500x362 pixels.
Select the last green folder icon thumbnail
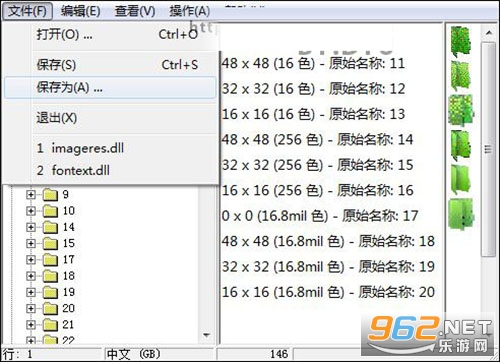(461, 214)
